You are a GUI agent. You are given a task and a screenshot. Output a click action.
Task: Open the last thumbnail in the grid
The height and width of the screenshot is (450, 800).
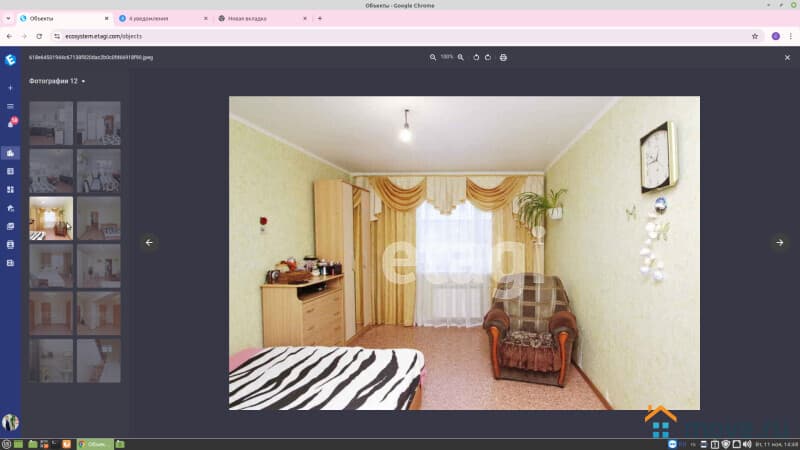point(99,360)
